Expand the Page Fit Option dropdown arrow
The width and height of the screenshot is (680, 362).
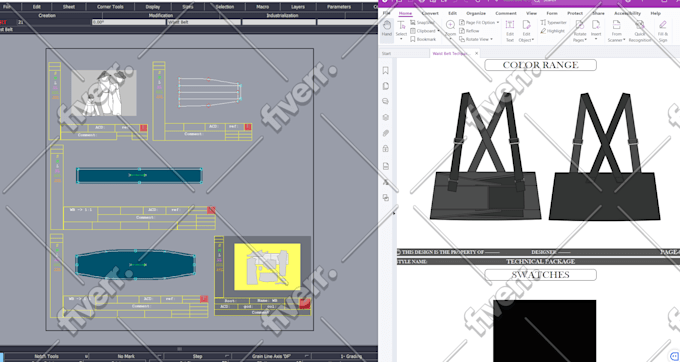498,23
